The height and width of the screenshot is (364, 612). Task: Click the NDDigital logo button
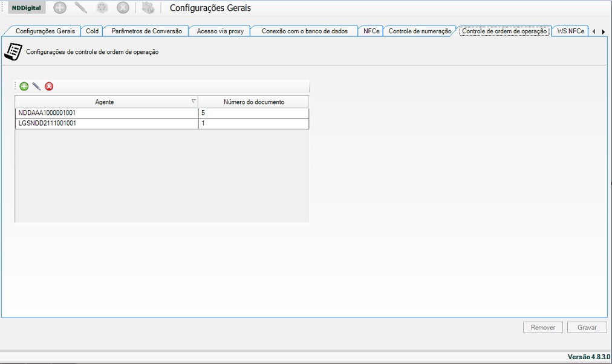click(x=26, y=8)
